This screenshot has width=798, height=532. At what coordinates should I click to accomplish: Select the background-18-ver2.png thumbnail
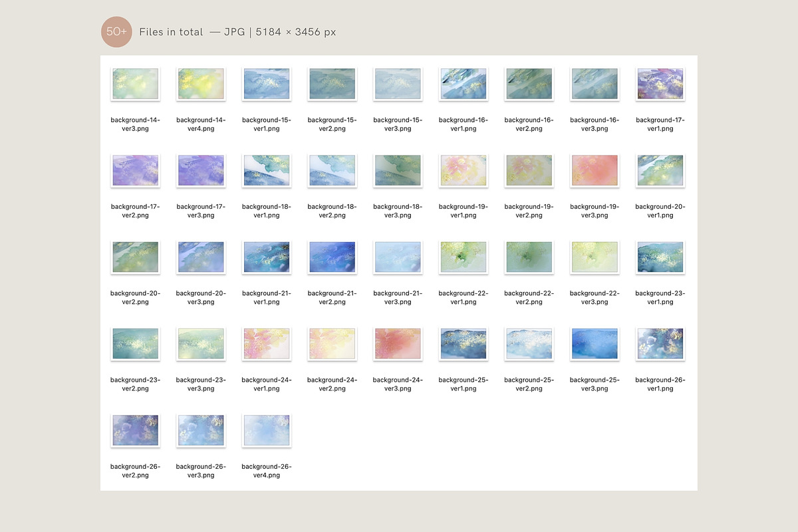click(x=332, y=170)
